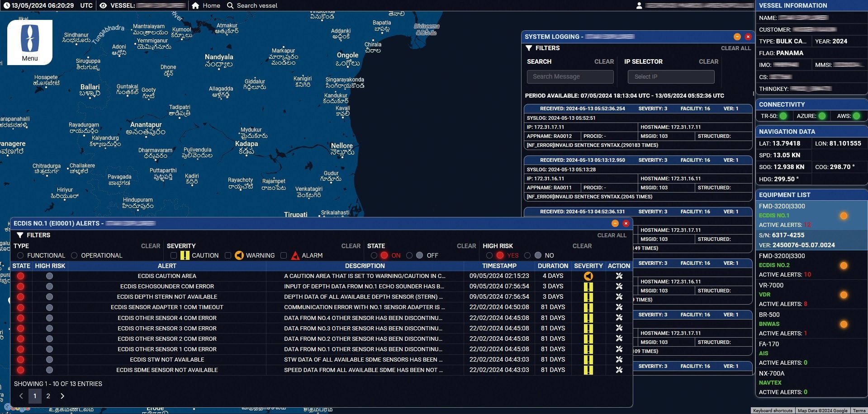Sort alerts by ALERT column header
The image size is (868, 414).
(x=167, y=266)
